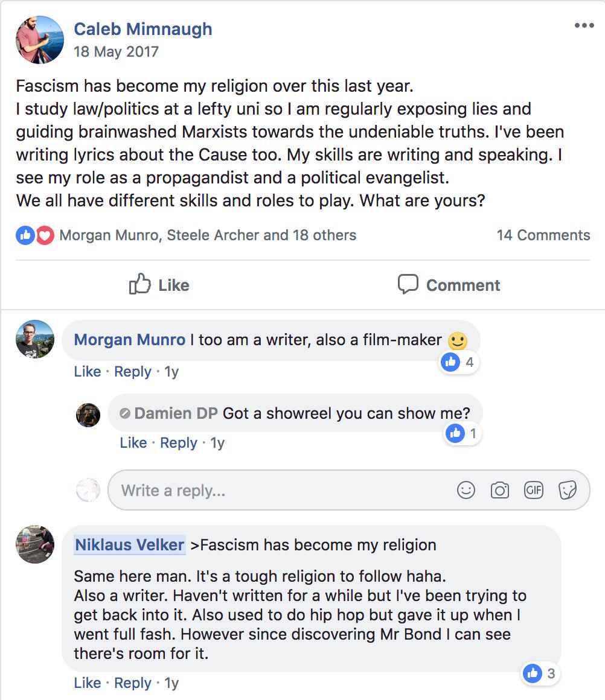Image resolution: width=605 pixels, height=700 pixels.
Task: Open the post options three-dot menu
Action: pos(584,26)
